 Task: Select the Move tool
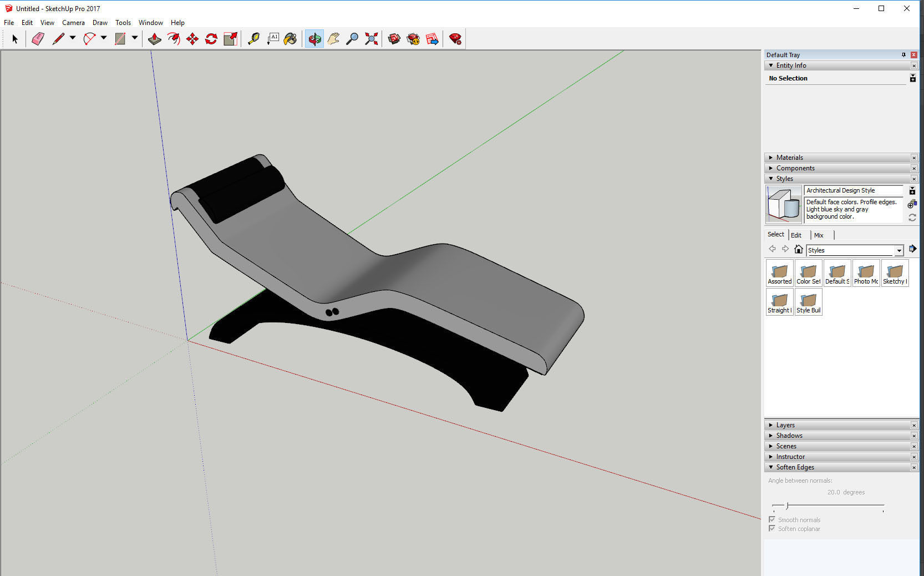pos(192,39)
